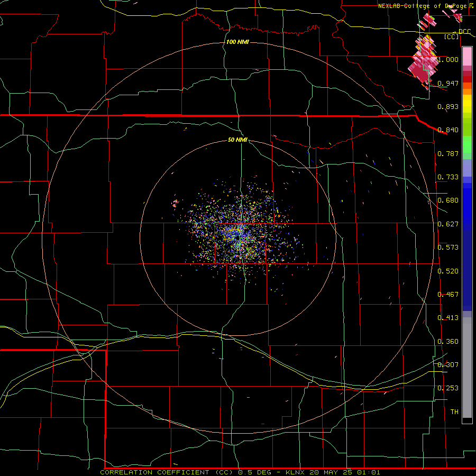Image resolution: width=476 pixels, height=476 pixels.
Task: Click the small pink echo west of the radar clutter
Action: click(175, 203)
